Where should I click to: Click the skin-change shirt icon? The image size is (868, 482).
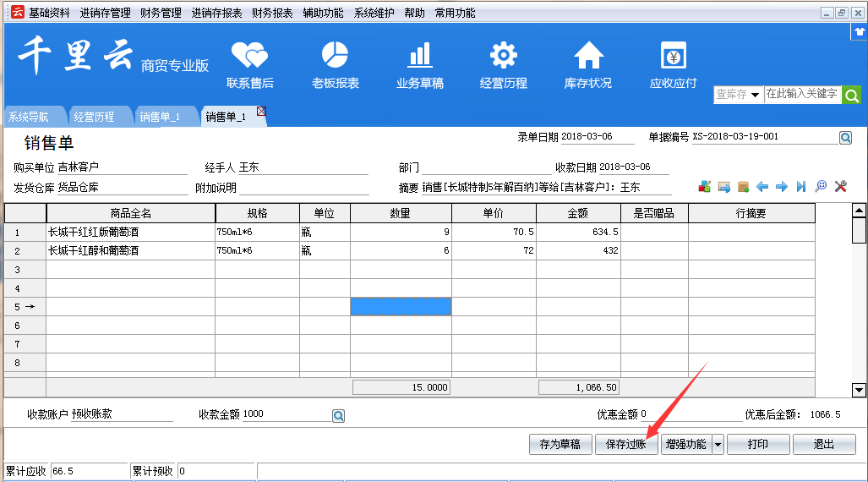coord(860,31)
